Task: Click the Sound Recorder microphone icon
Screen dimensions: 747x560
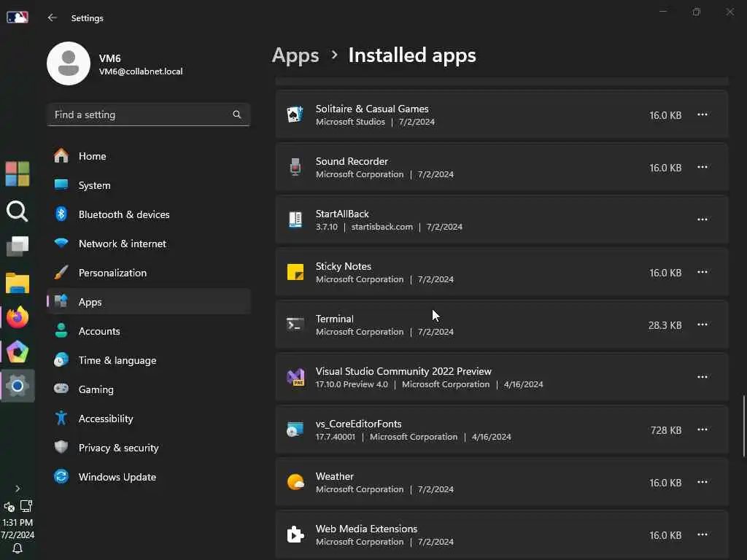Action: click(x=295, y=167)
